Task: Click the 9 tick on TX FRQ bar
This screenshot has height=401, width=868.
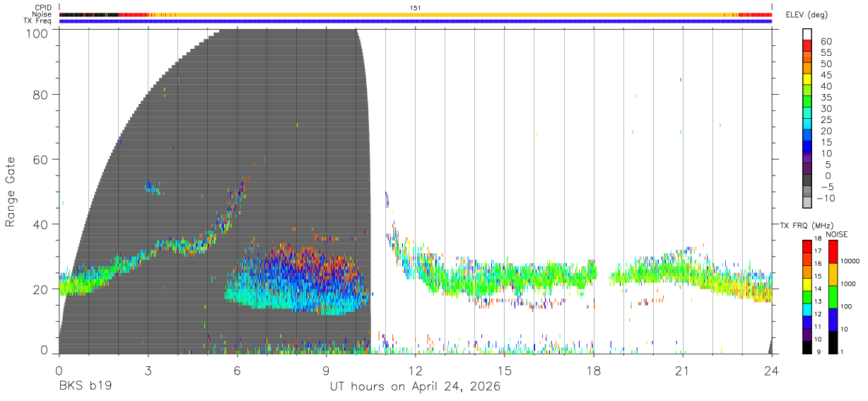Action: coord(819,352)
